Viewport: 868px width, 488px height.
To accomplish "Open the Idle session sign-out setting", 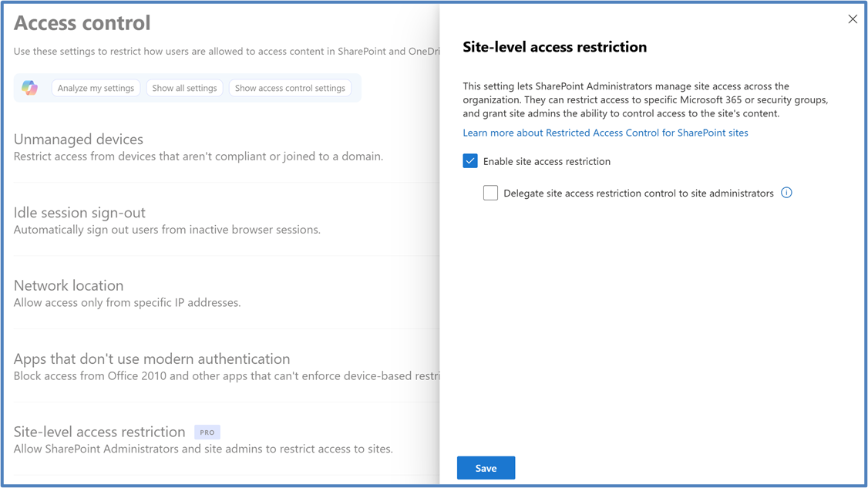I will point(79,213).
